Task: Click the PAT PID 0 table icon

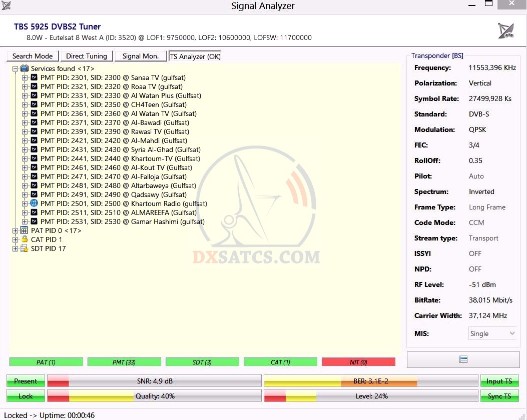Action: [x=24, y=230]
